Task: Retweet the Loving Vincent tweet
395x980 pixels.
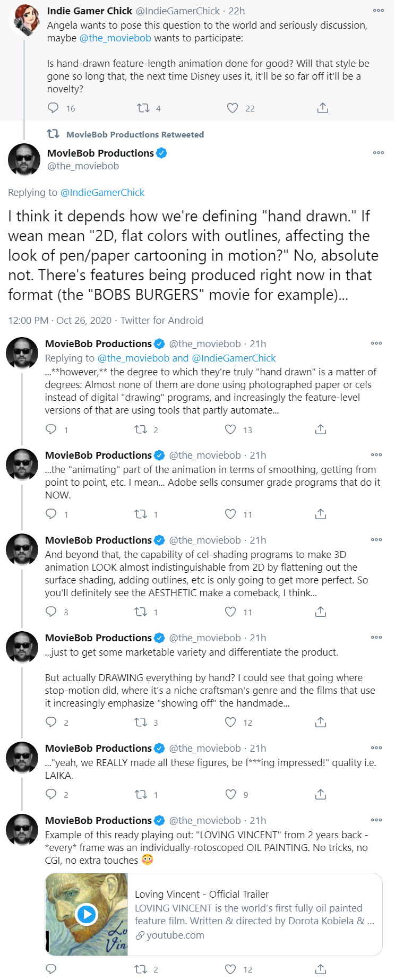Action: point(141,969)
